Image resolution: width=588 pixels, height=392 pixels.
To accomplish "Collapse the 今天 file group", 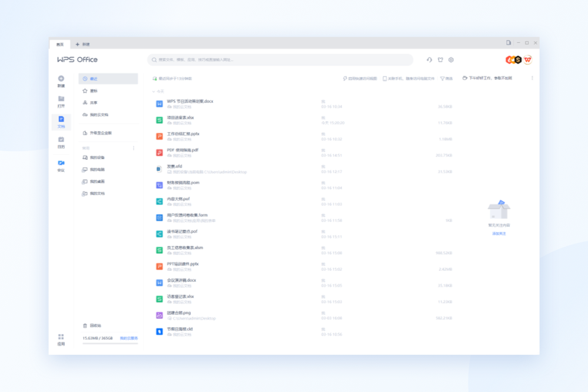I will (x=153, y=92).
